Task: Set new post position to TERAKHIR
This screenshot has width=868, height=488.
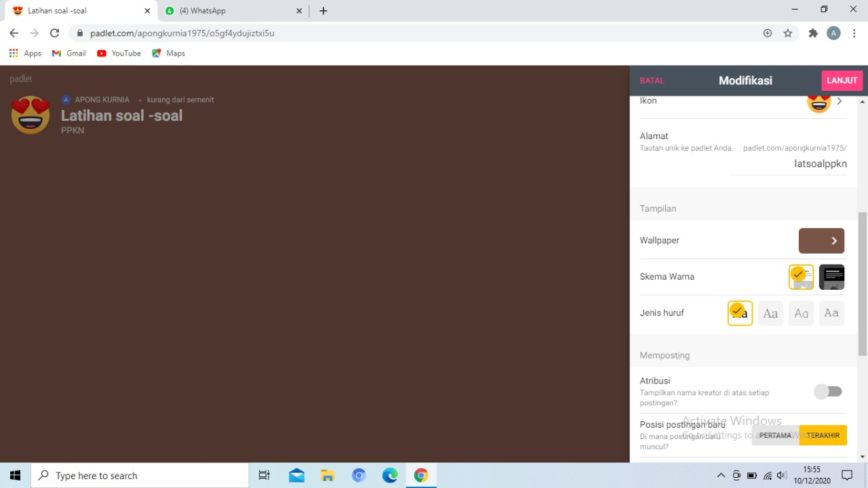Action: tap(823, 436)
